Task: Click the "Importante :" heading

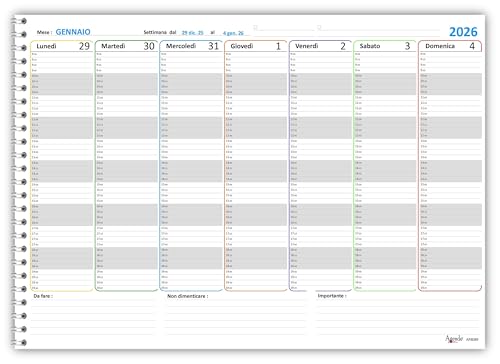Action: 332,296
